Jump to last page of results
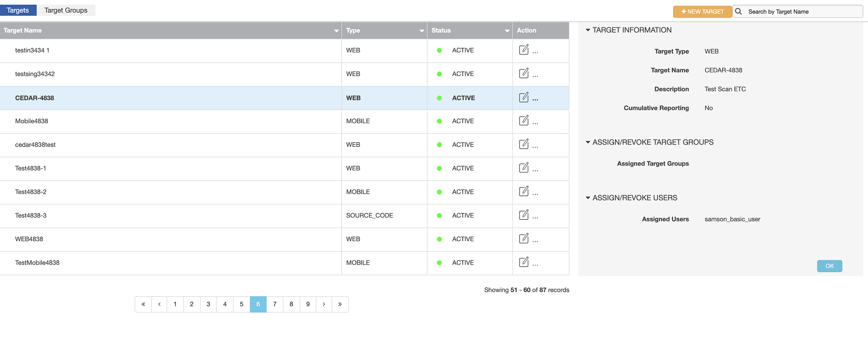868x355 pixels. point(340,304)
